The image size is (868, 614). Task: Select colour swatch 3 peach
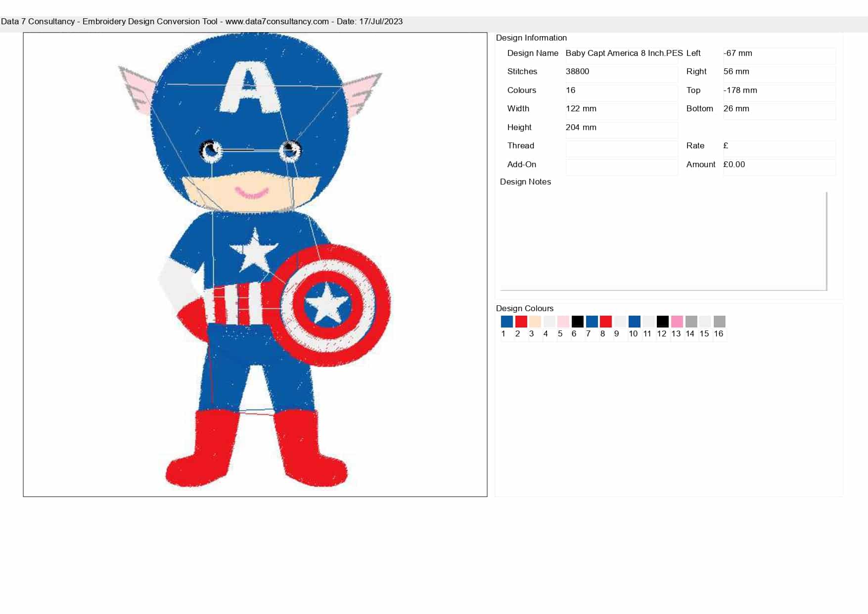pyautogui.click(x=535, y=322)
